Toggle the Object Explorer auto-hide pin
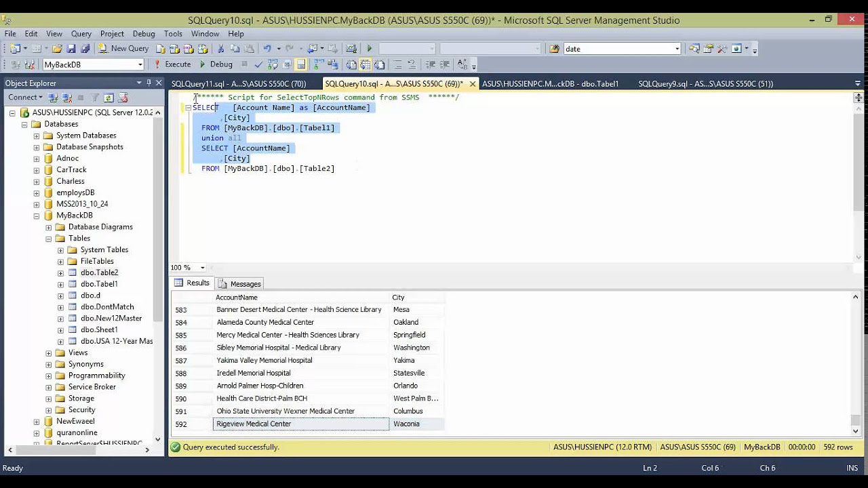868x488 pixels. click(149, 83)
